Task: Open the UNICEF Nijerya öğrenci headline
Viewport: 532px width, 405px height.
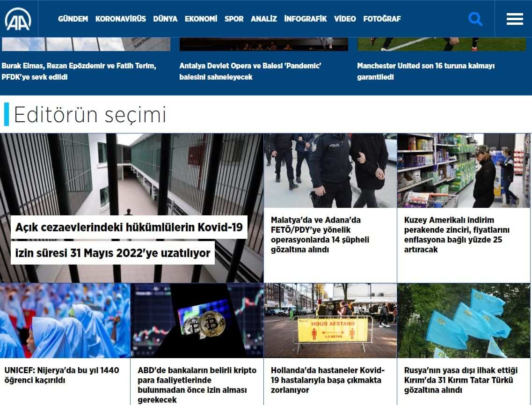Action: click(x=62, y=375)
